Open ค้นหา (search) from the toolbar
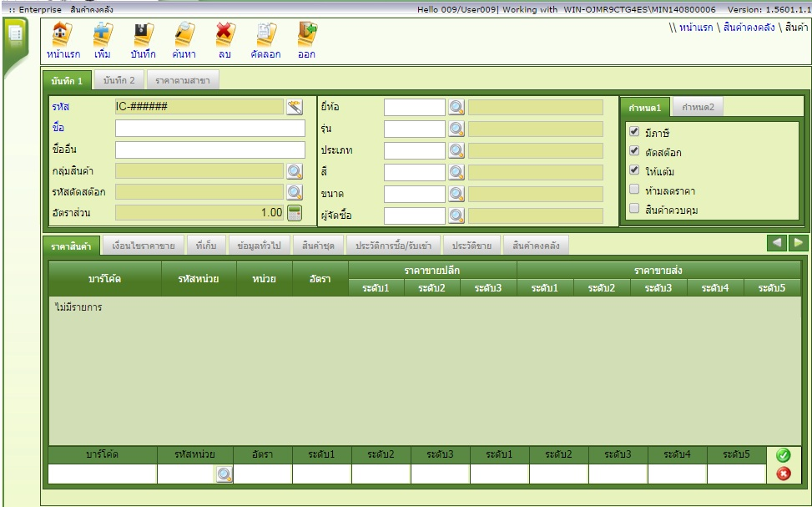 point(184,35)
